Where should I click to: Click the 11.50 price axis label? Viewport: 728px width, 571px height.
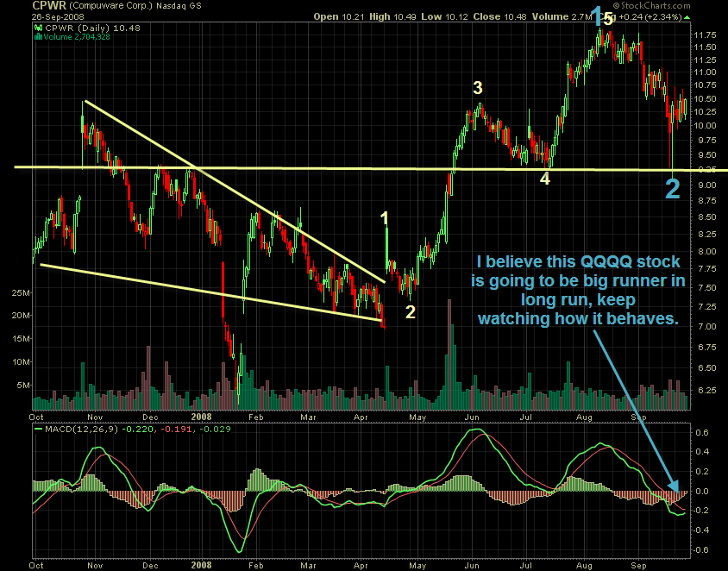click(x=705, y=47)
